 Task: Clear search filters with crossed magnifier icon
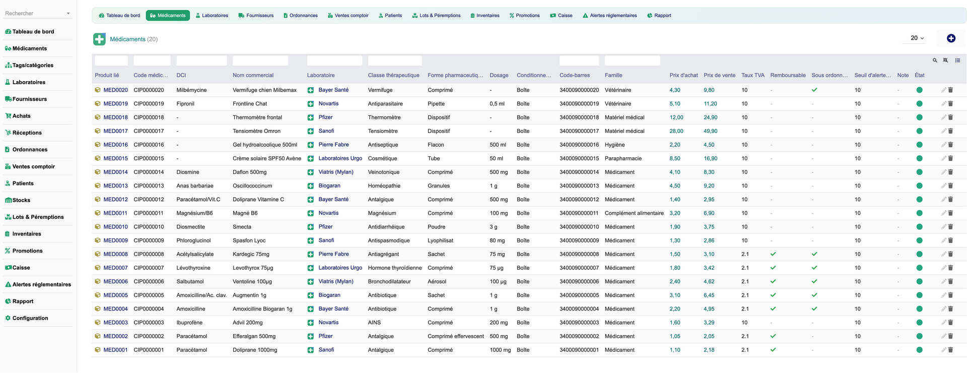point(945,60)
